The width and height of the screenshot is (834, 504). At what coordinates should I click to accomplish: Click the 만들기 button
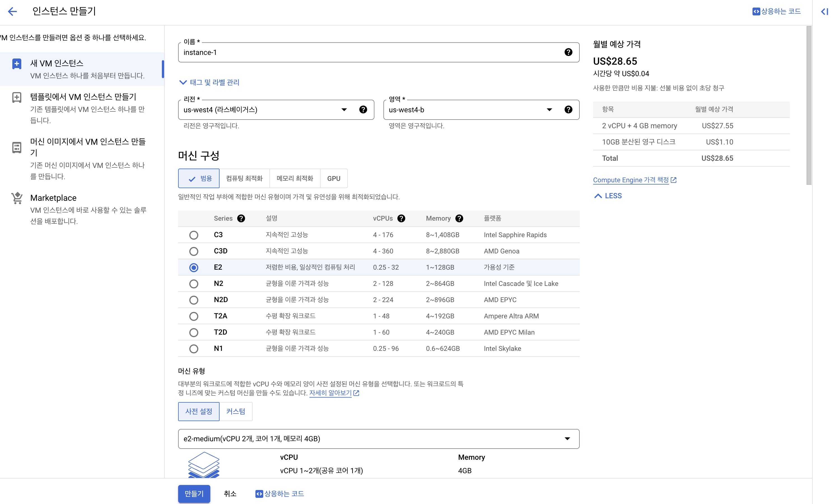(194, 494)
